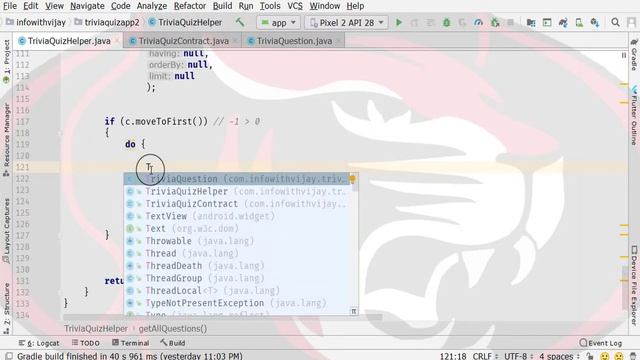Open the app run configuration dropdown
Image resolution: width=640 pixels, height=360 pixels.
pos(278,22)
